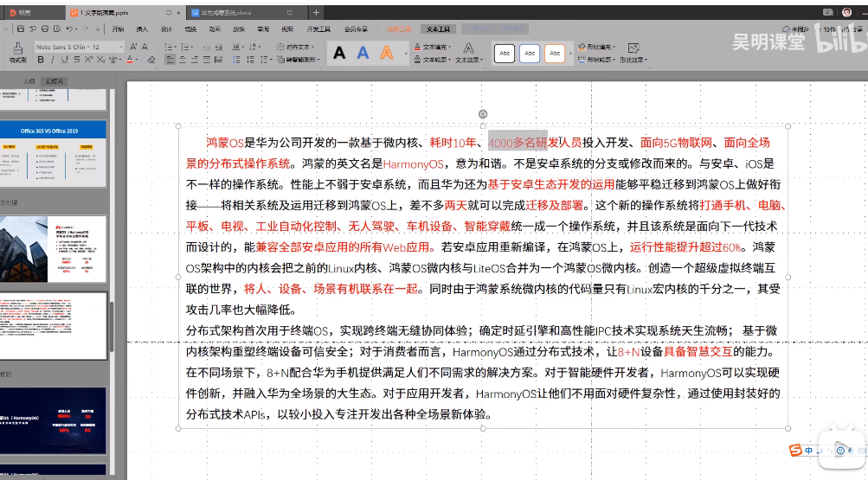The height and width of the screenshot is (480, 868).
Task: Click the command search box in ribbon
Action: [x=495, y=29]
